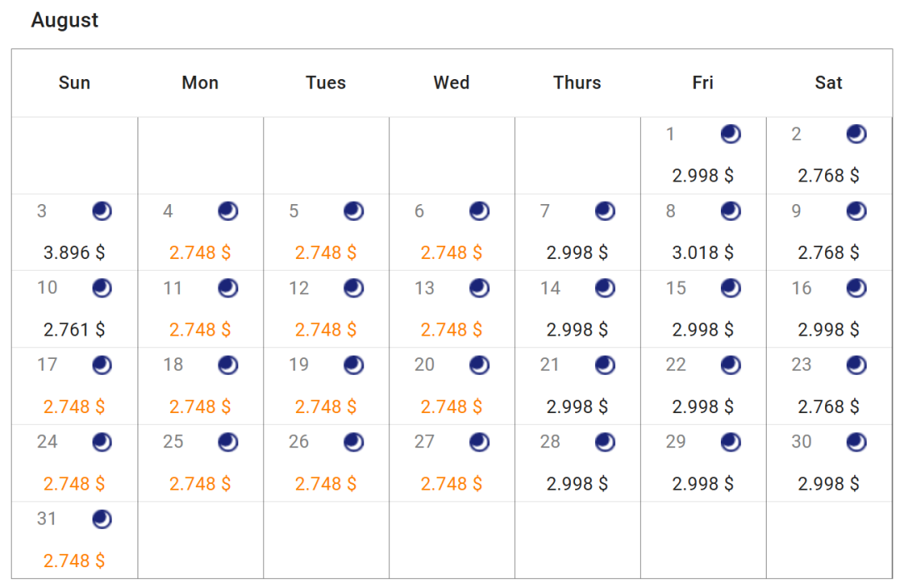Select the date number 20

[x=424, y=364]
